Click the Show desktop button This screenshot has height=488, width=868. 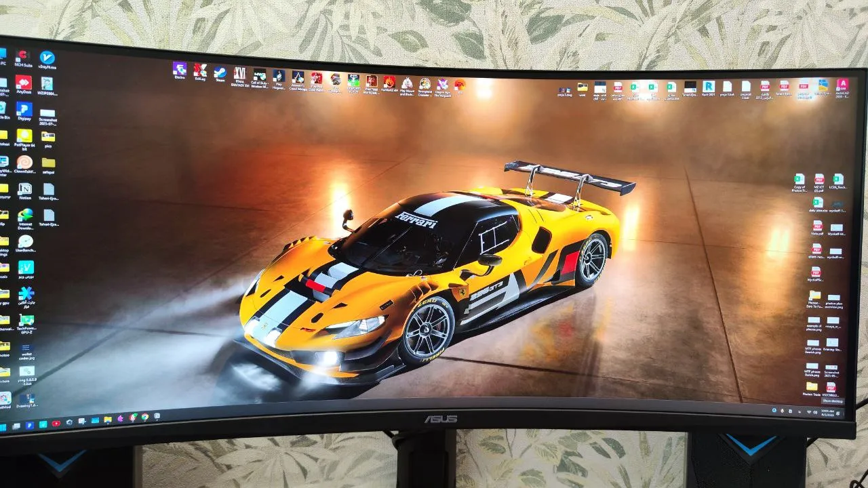pyautogui.click(x=832, y=401)
